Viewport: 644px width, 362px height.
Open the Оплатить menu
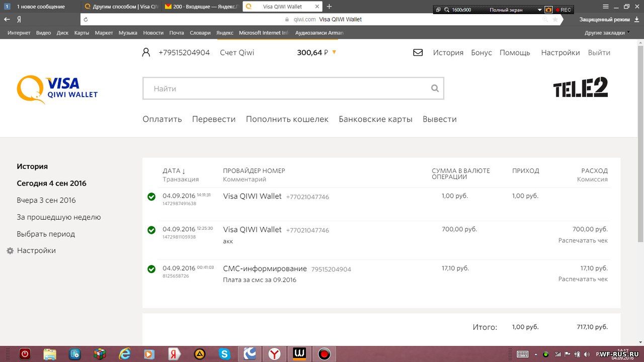click(162, 119)
